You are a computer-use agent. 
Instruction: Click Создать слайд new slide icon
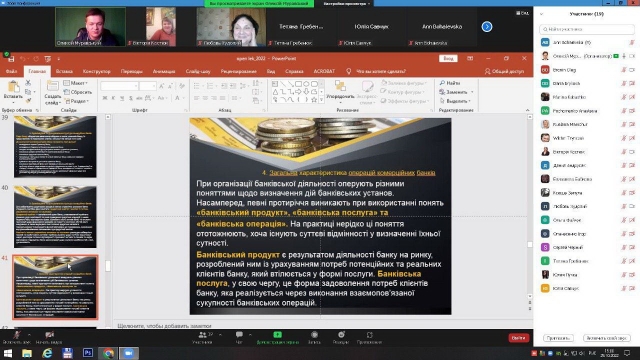coord(52,87)
